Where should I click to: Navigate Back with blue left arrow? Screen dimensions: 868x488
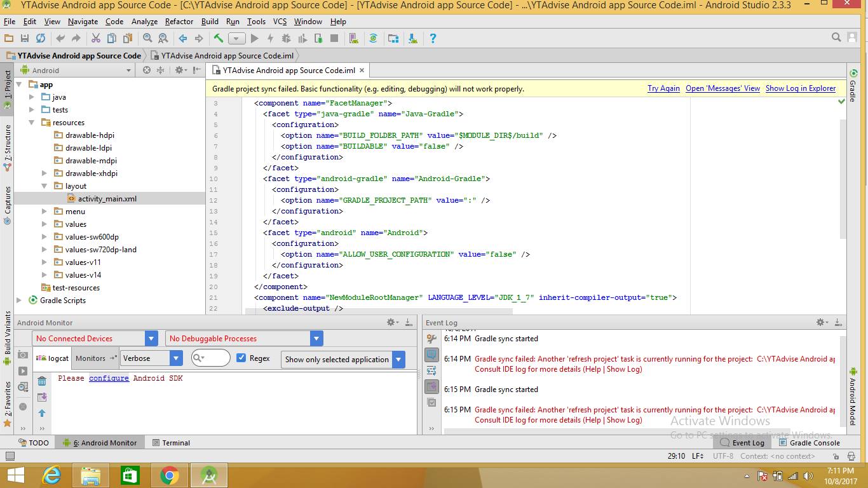coord(183,39)
